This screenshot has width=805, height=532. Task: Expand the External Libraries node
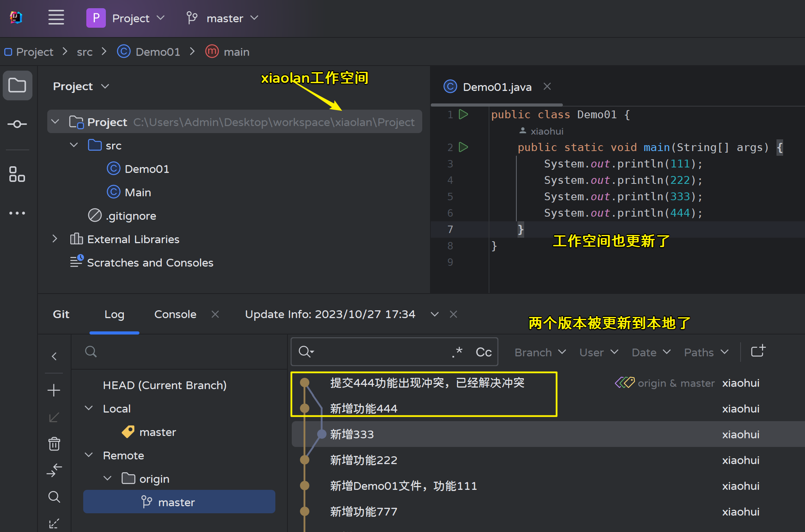(x=55, y=239)
